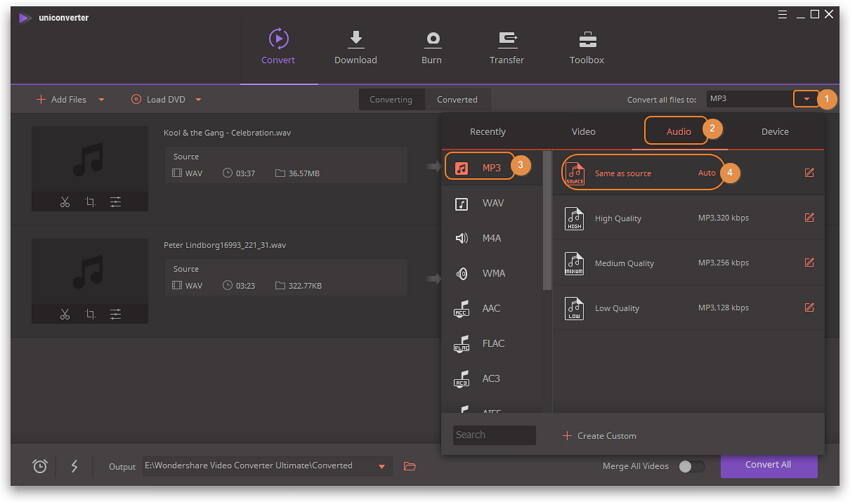850x502 pixels.
Task: Open effect settings icon for Peter Lindborg file
Action: (x=115, y=314)
